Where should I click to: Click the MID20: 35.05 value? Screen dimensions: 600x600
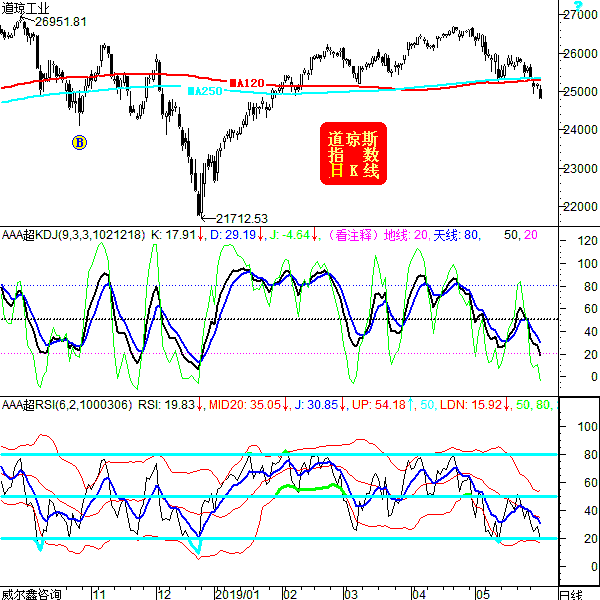[x=245, y=404]
